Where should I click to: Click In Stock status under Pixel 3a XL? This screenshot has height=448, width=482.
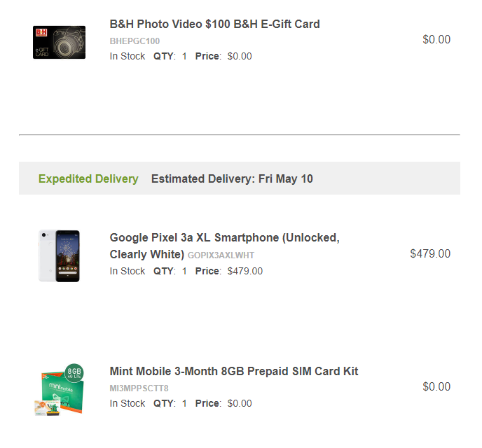128,271
